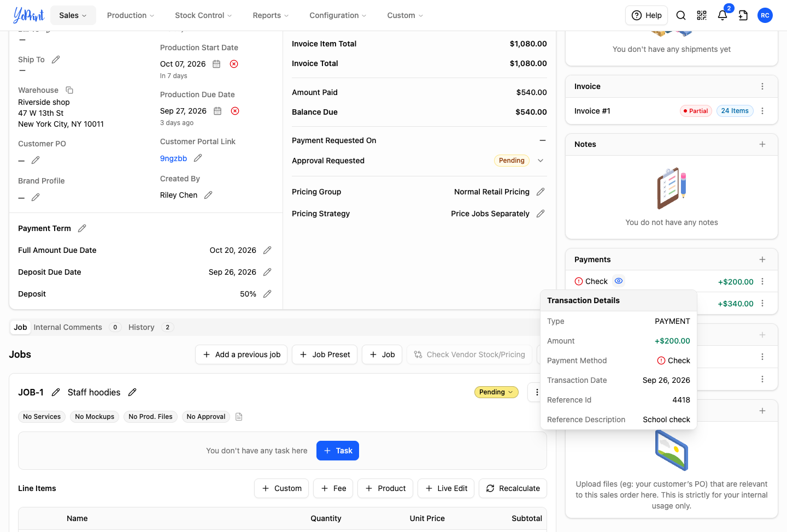The height and width of the screenshot is (532, 787).
Task: Open the job notes document icon
Action: pyautogui.click(x=239, y=417)
